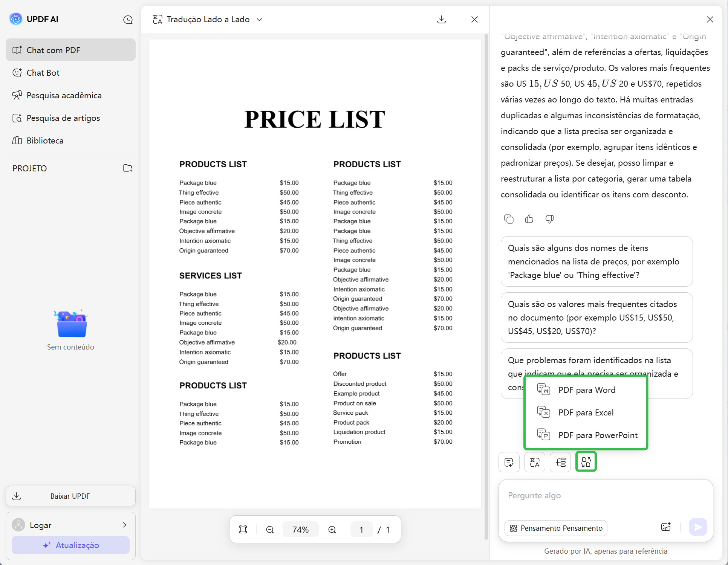The image size is (728, 565).
Task: Dislike the AI response with thumbs down
Action: [x=549, y=219]
